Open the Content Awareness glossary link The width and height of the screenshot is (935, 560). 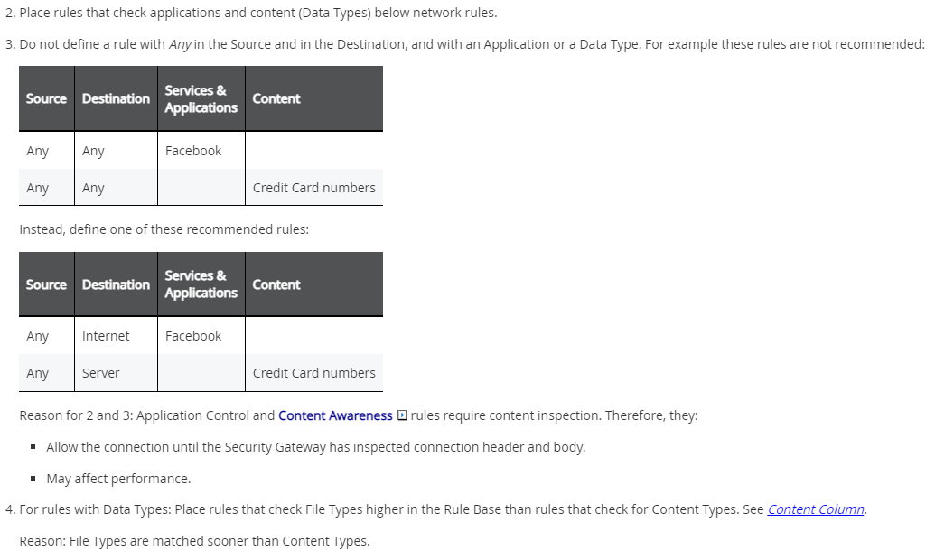335,415
